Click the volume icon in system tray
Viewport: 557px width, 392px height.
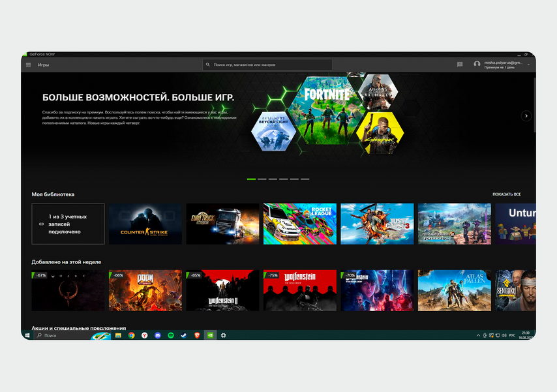(x=504, y=335)
